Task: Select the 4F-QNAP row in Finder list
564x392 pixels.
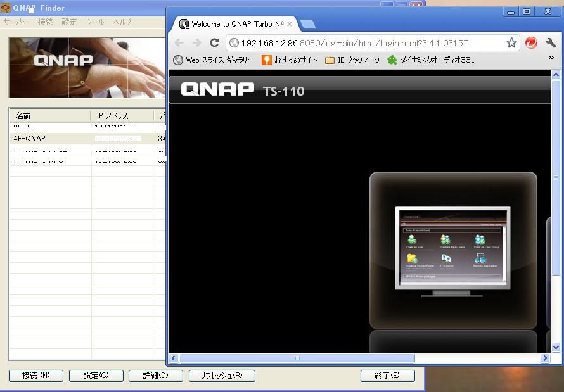Action: click(88, 138)
